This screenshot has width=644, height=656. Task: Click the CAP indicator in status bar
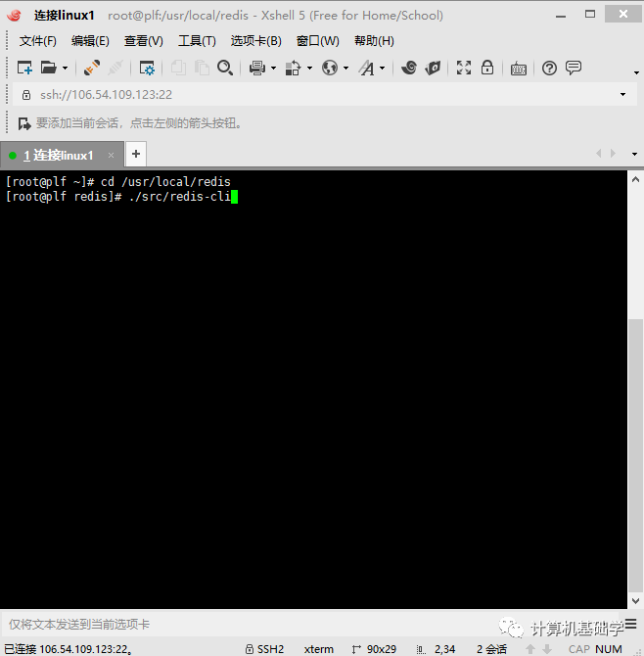[x=579, y=649]
